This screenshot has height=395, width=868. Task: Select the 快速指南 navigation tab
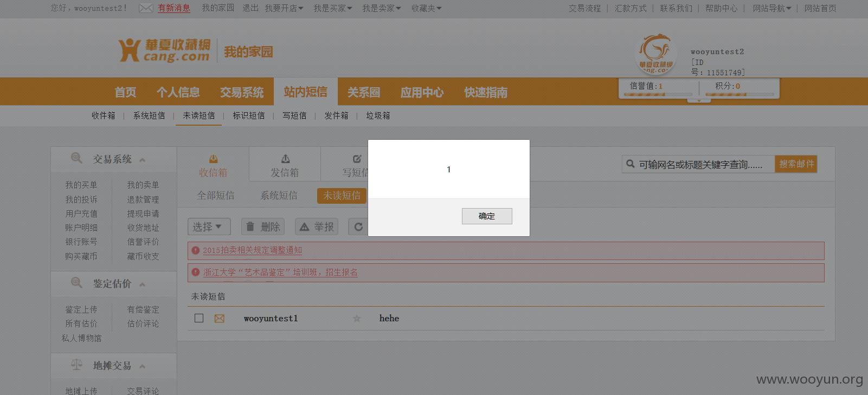click(486, 92)
